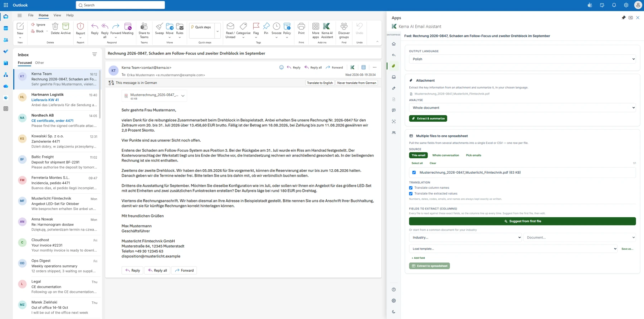Open the Output Language dropdown
The height and width of the screenshot is (319, 644).
[522, 59]
